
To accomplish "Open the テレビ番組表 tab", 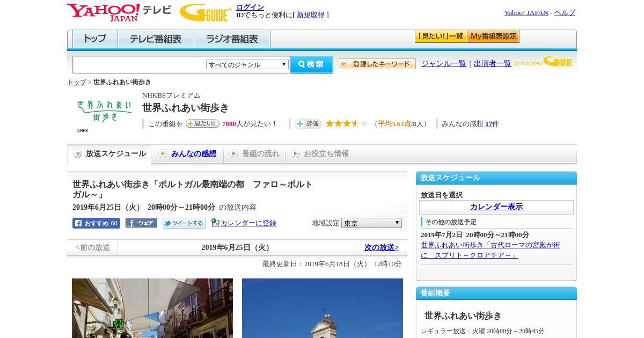I will pos(156,39).
